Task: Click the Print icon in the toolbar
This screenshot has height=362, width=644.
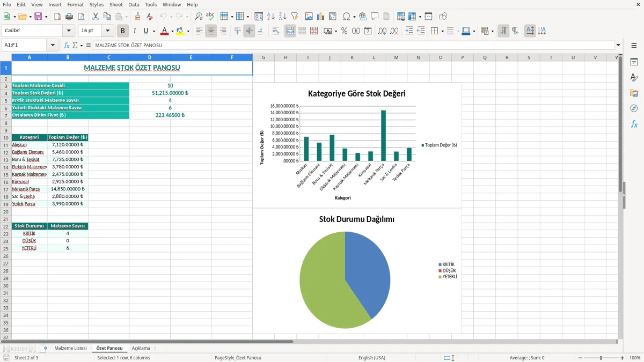Action: tap(69, 17)
